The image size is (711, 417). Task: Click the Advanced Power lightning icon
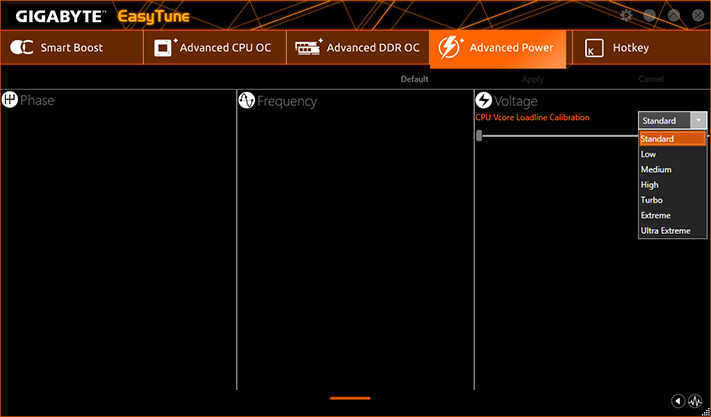tap(451, 48)
